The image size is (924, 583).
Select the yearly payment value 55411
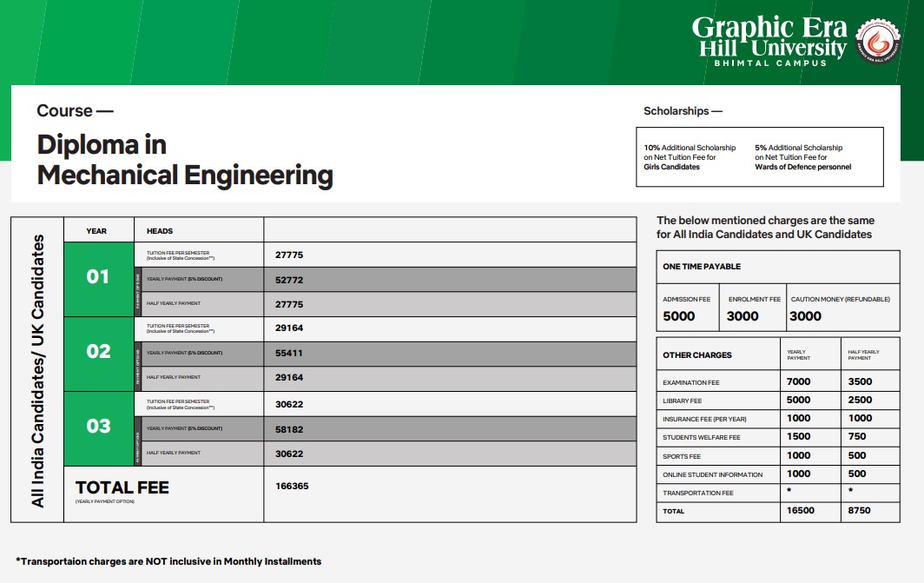point(288,353)
